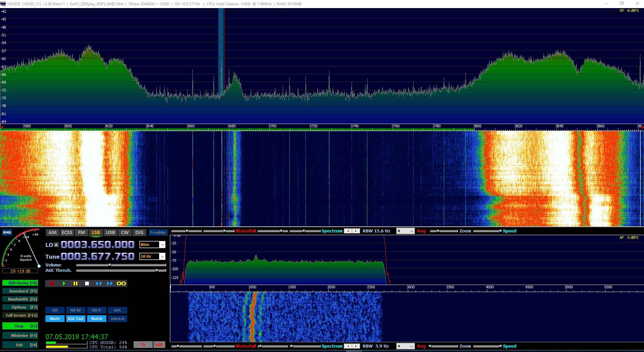Pause playback with the yellow pause icon
Screen dimensions: 644x352
[75, 284]
